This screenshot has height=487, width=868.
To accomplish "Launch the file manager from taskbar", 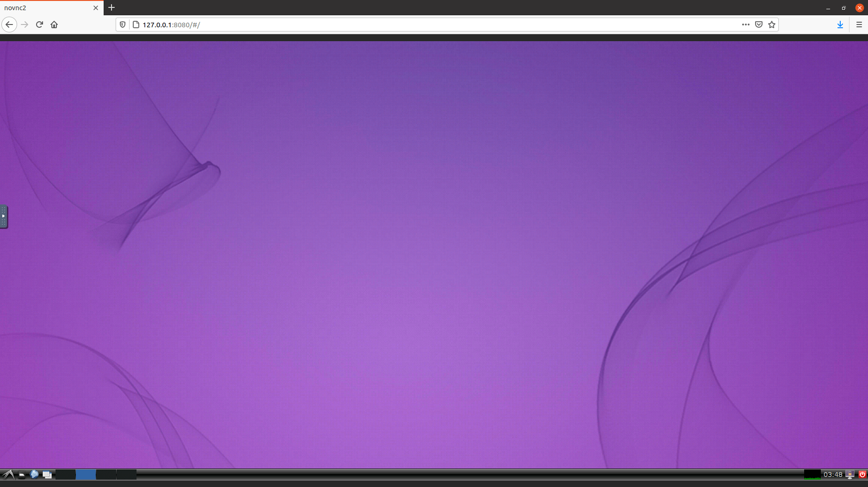I will pyautogui.click(x=22, y=475).
